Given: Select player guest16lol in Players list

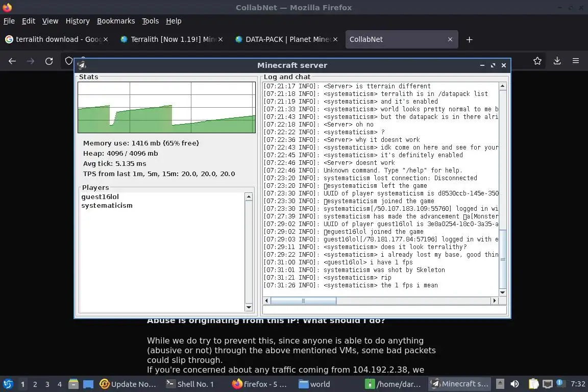Looking at the screenshot, I should click(x=100, y=197).
